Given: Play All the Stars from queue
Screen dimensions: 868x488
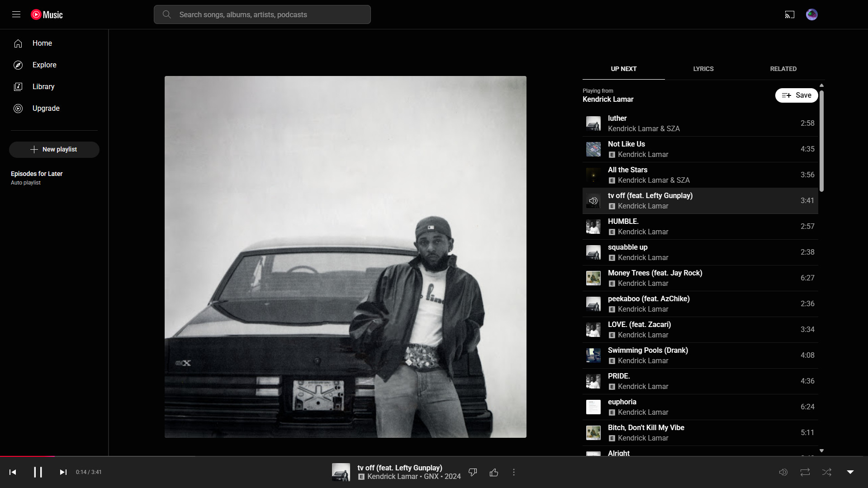Looking at the screenshot, I should point(700,175).
